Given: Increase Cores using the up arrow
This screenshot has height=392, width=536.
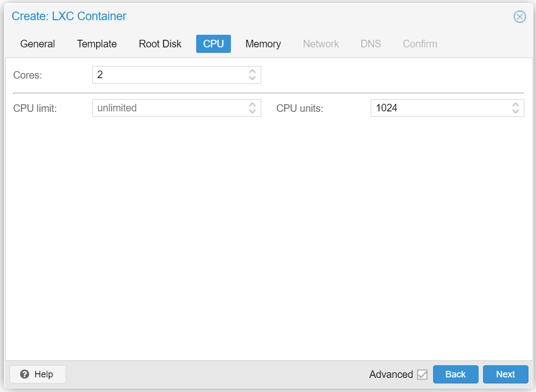Looking at the screenshot, I should click(x=253, y=72).
